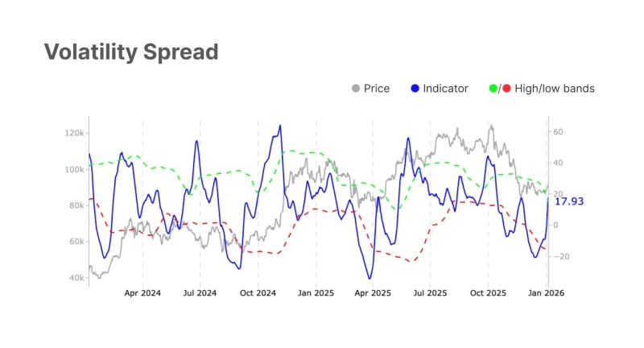644x348 pixels.
Task: Click the gray Price legend dot
Action: pyautogui.click(x=356, y=88)
